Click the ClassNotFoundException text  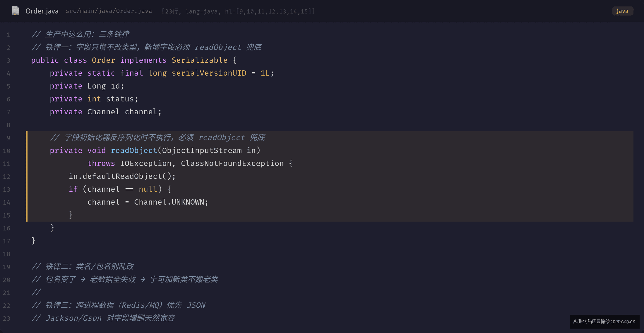[x=232, y=163]
